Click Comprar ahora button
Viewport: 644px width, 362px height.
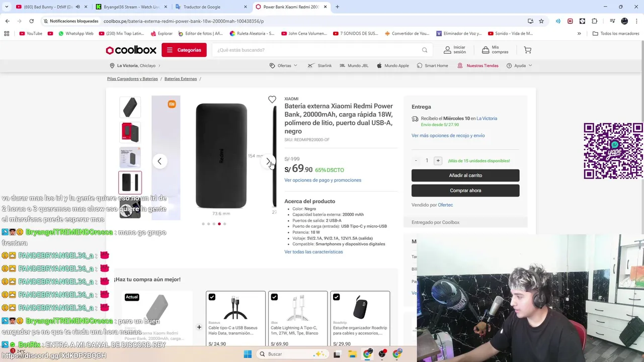(465, 191)
